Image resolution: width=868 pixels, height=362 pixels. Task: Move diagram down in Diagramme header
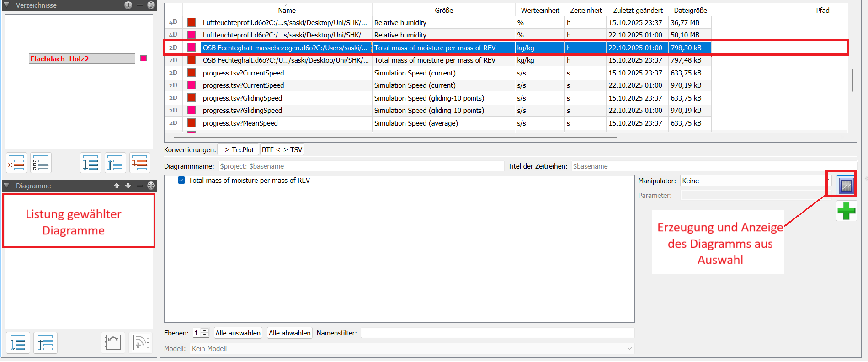(x=128, y=186)
